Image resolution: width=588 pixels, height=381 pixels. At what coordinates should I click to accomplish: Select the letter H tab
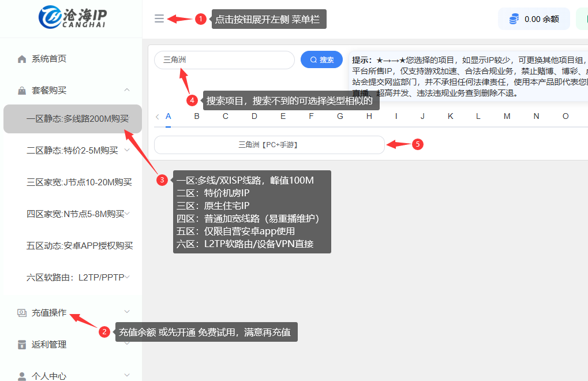[368, 116]
